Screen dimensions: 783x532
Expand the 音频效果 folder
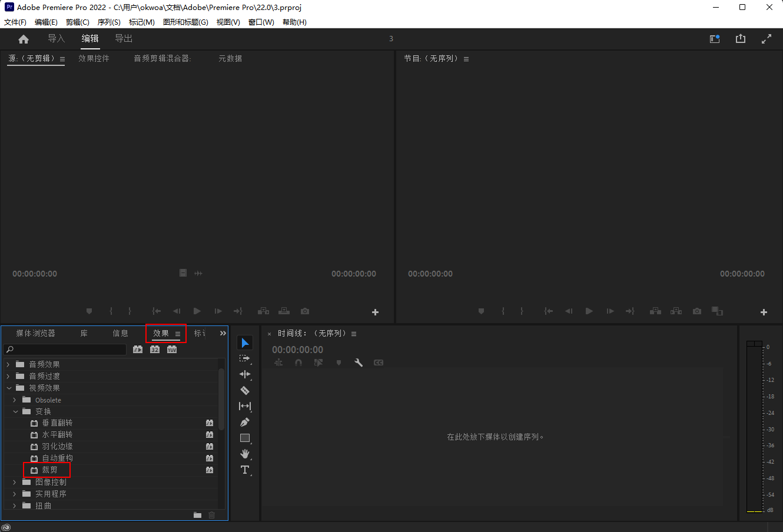tap(8, 364)
